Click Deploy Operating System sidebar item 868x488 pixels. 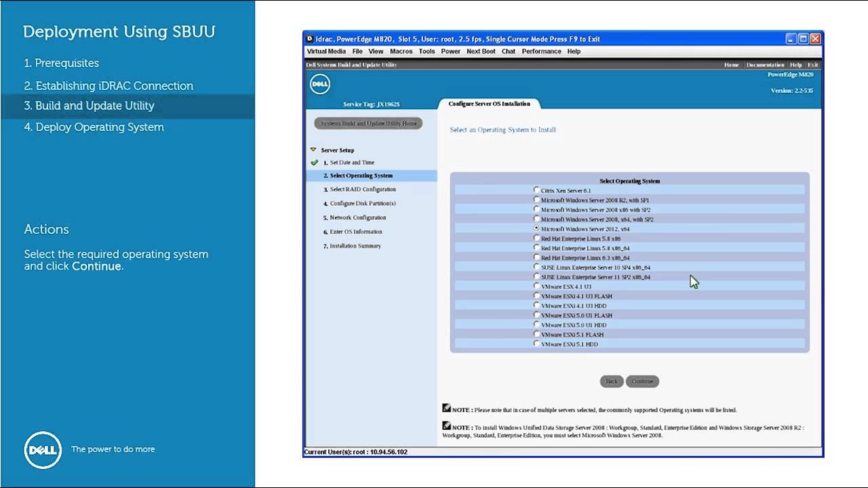(94, 127)
